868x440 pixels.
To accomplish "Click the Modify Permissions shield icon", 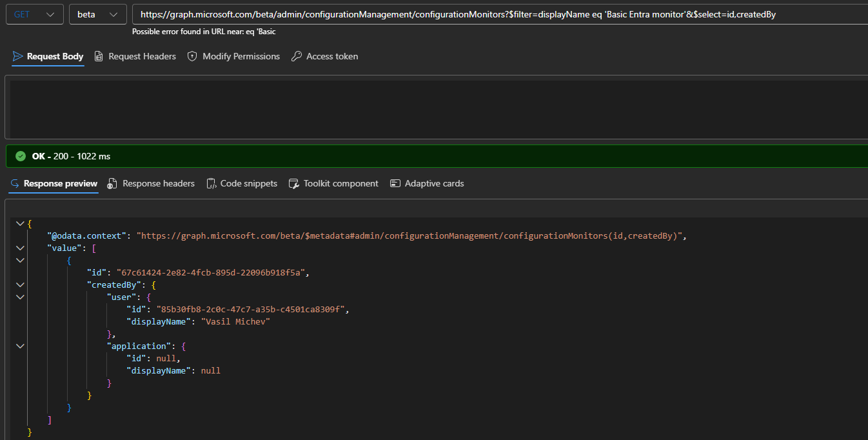I will coord(192,56).
